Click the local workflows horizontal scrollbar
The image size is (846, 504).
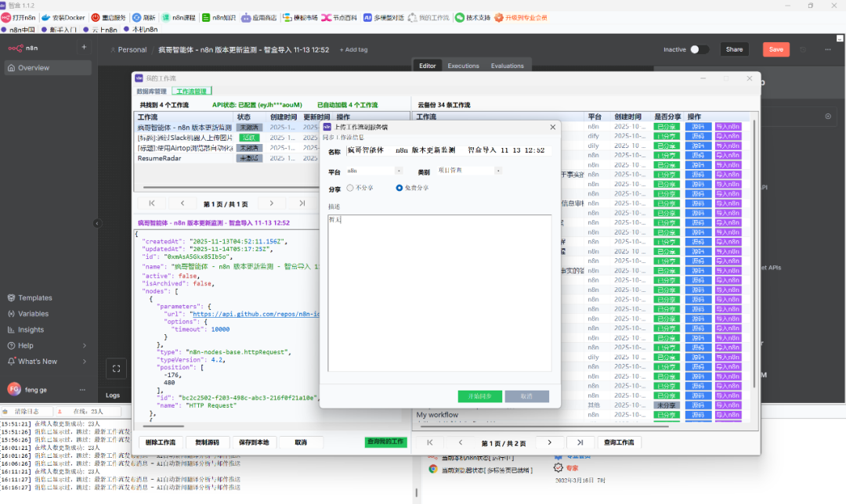230,188
